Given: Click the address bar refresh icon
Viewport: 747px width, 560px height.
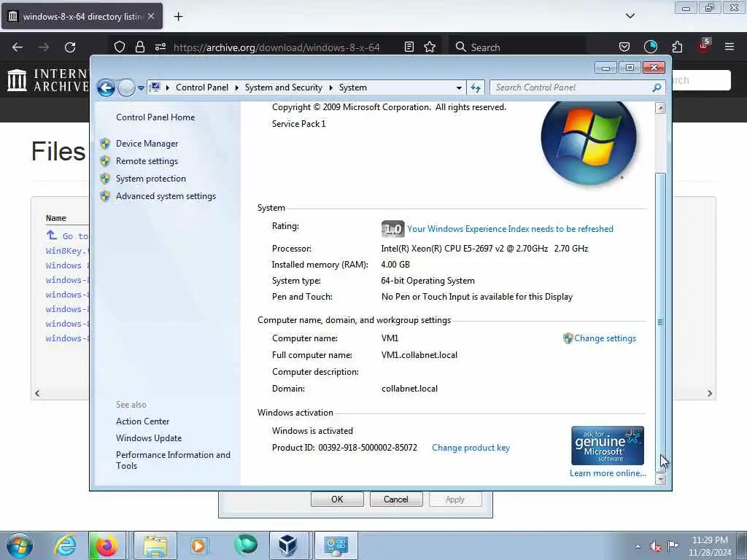Looking at the screenshot, I should coord(476,87).
